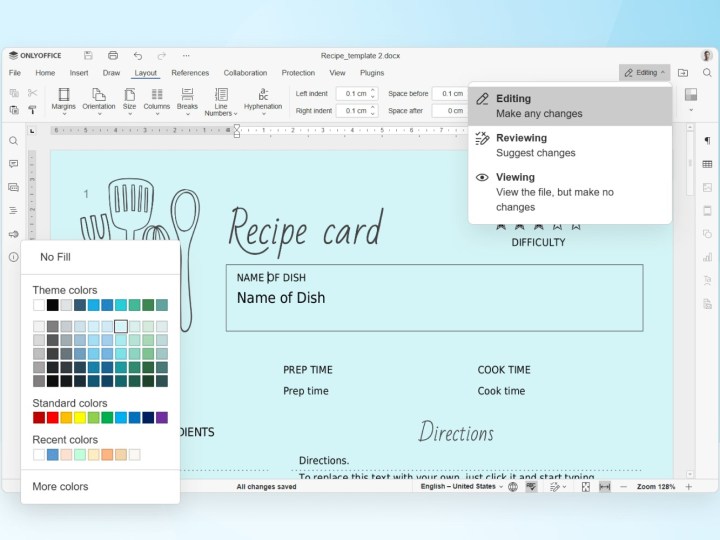Open the Hyphenation dropdown
The image size is (720, 540).
[263, 101]
